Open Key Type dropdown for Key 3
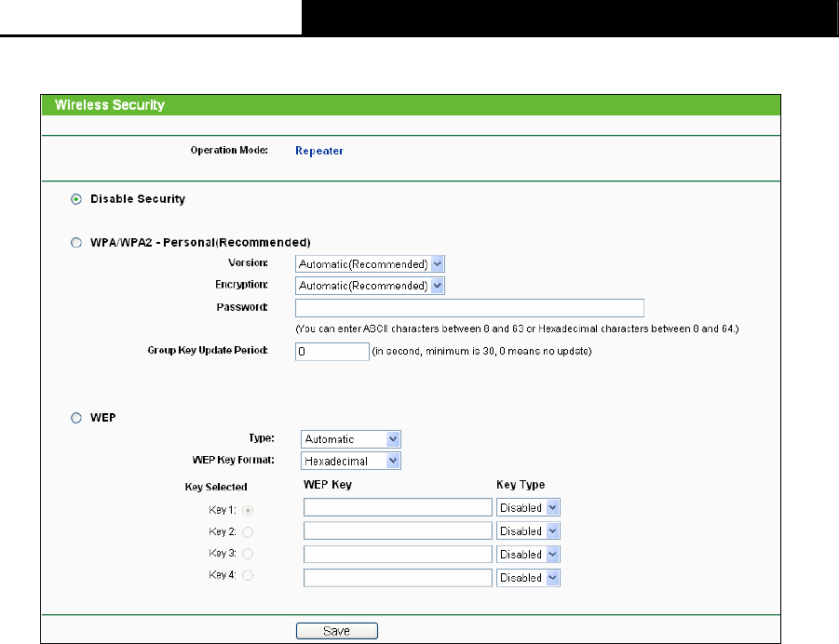The height and width of the screenshot is (644, 839). coord(528,554)
